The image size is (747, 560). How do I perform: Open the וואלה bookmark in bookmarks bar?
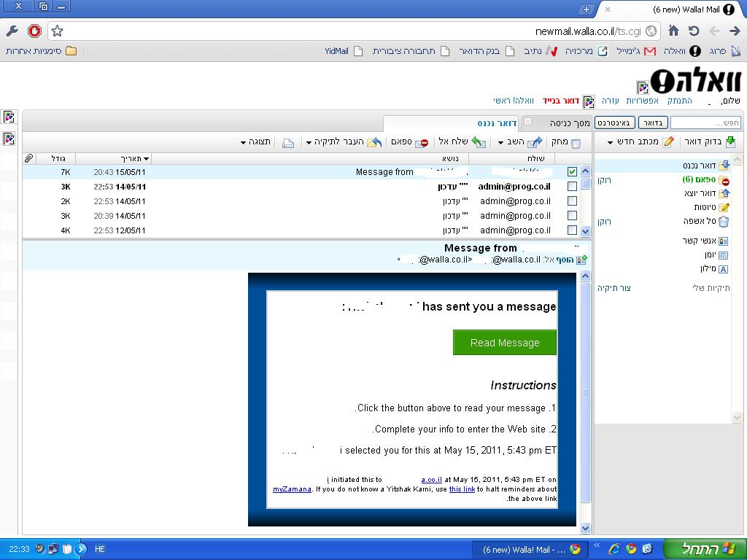682,51
